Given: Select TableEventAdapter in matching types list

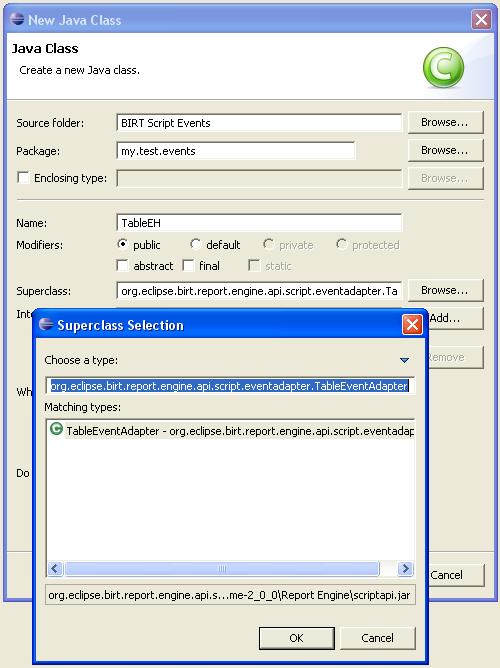Looking at the screenshot, I should pos(231,431).
